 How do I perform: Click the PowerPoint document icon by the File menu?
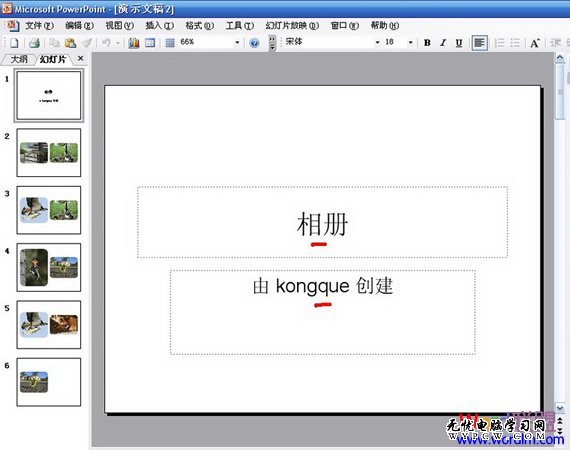(x=13, y=25)
